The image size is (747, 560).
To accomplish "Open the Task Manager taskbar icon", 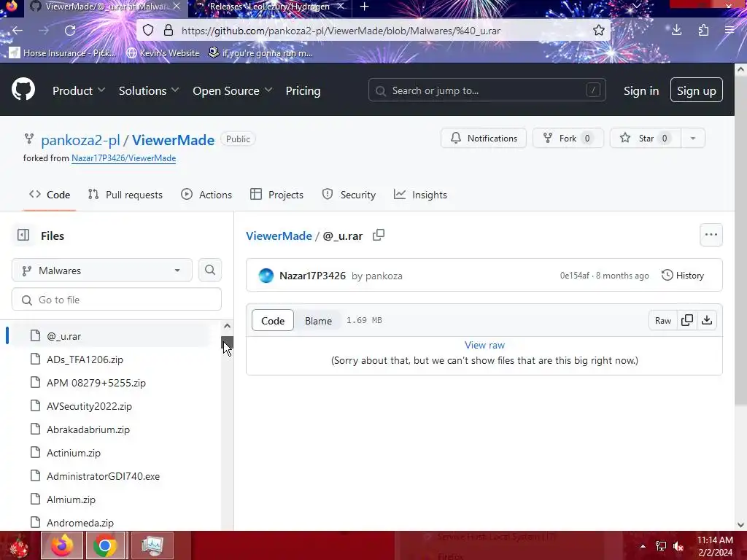I will click(x=152, y=545).
